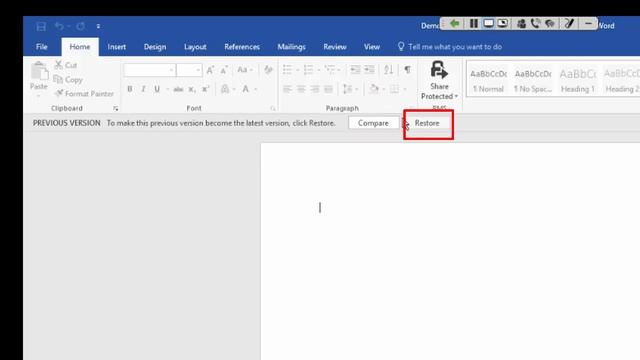Screen dimensions: 640x360
Task: Click Decrease Font Size icon
Action: point(224,70)
